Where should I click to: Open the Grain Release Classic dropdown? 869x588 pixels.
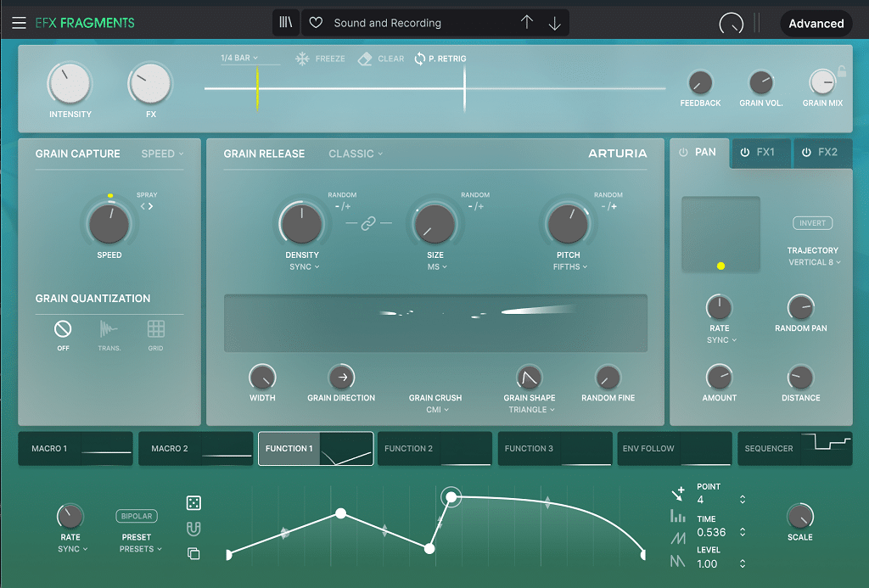pyautogui.click(x=356, y=154)
